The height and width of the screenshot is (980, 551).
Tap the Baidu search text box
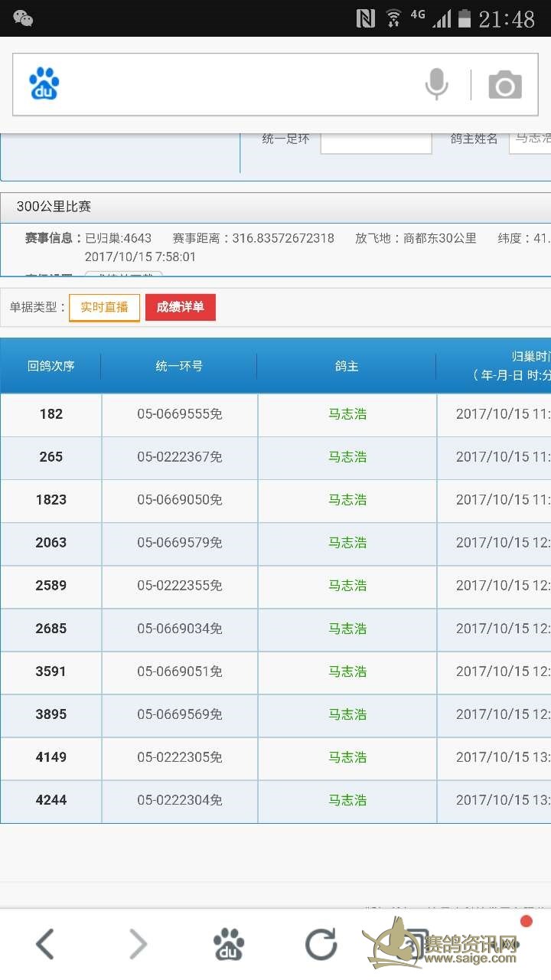pyautogui.click(x=237, y=84)
